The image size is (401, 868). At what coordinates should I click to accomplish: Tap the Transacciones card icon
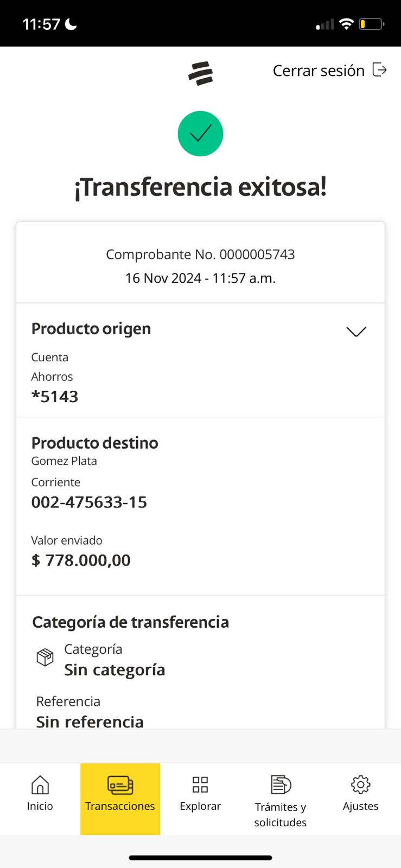[x=120, y=785]
